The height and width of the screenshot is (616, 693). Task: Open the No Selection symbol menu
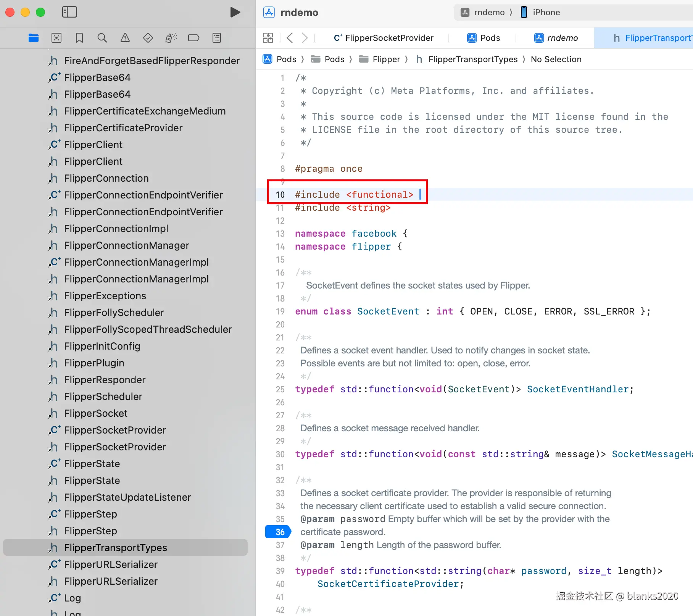[556, 59]
